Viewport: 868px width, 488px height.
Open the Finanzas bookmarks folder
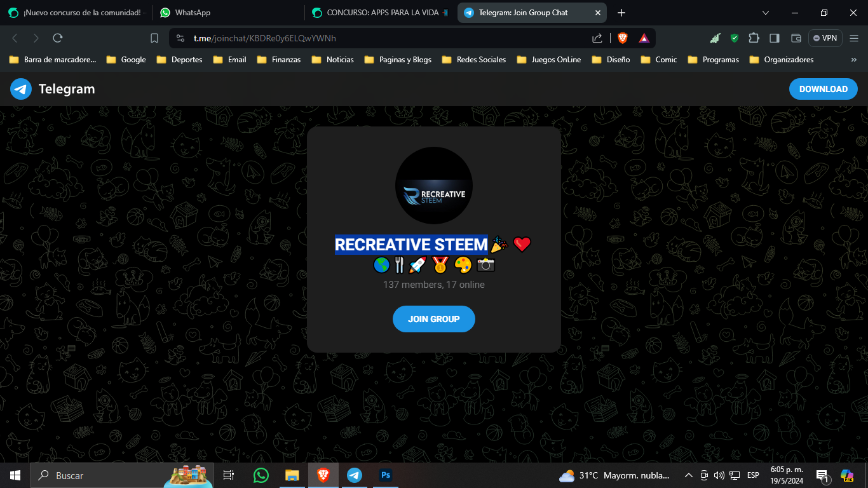279,60
